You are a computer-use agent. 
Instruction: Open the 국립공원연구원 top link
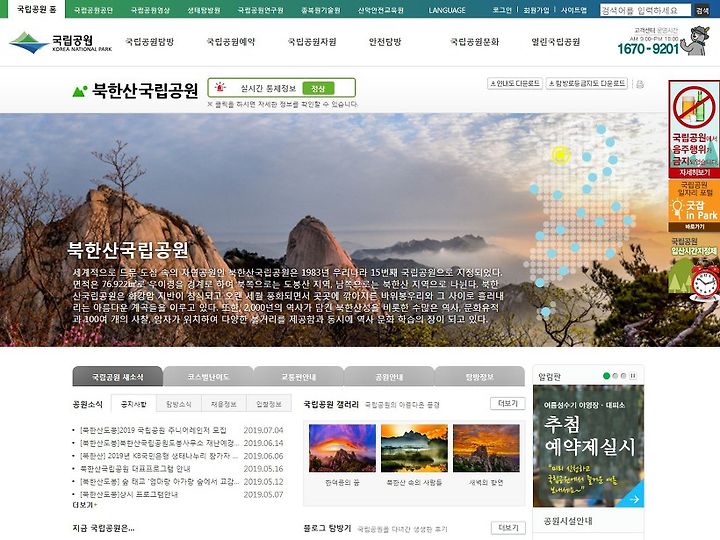tap(260, 10)
